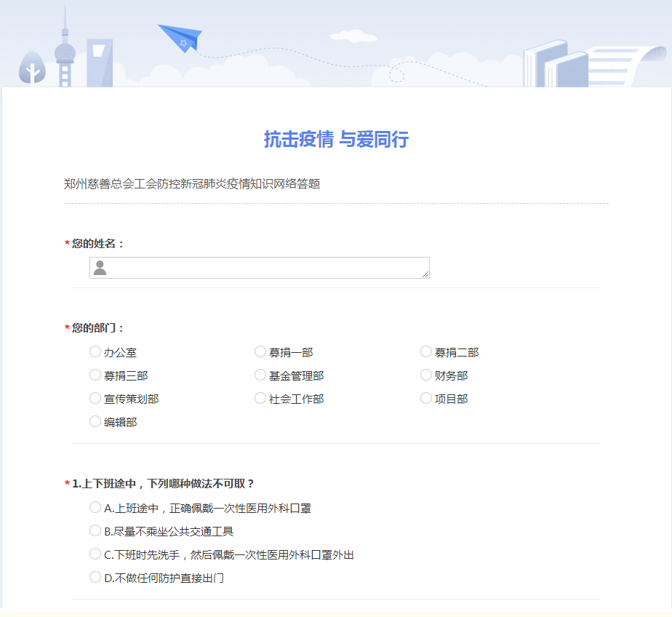Click the name input field
This screenshot has width=672, height=617.
pyautogui.click(x=269, y=268)
